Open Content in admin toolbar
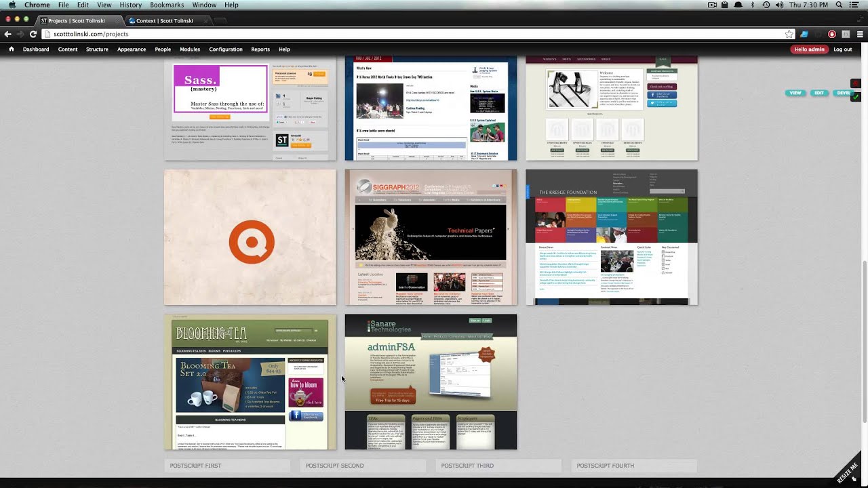Viewport: 868px width, 488px height. pos(68,49)
